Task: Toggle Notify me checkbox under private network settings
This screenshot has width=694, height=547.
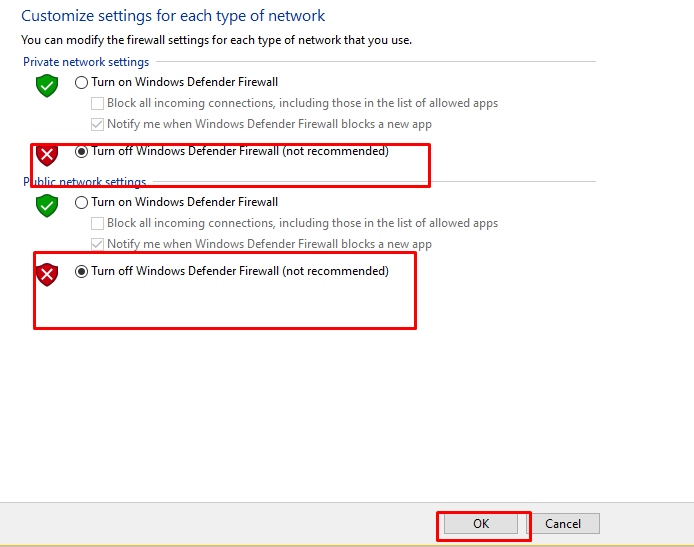Action: pyautogui.click(x=97, y=124)
